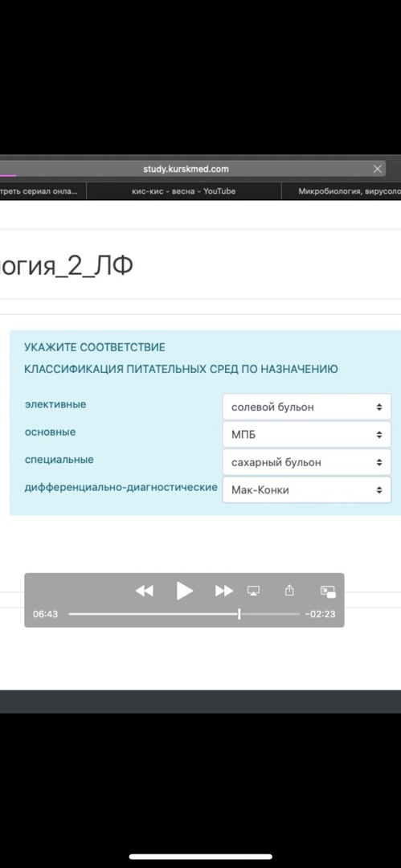The height and width of the screenshot is (868, 401).
Task: Click the дифференциально-диагностические row label
Action: [x=121, y=488]
